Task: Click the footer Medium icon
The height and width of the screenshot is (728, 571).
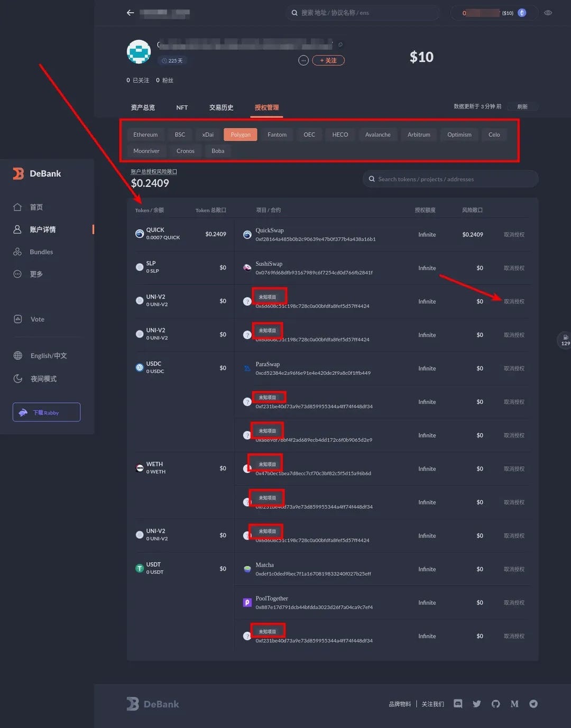Action: click(x=514, y=704)
